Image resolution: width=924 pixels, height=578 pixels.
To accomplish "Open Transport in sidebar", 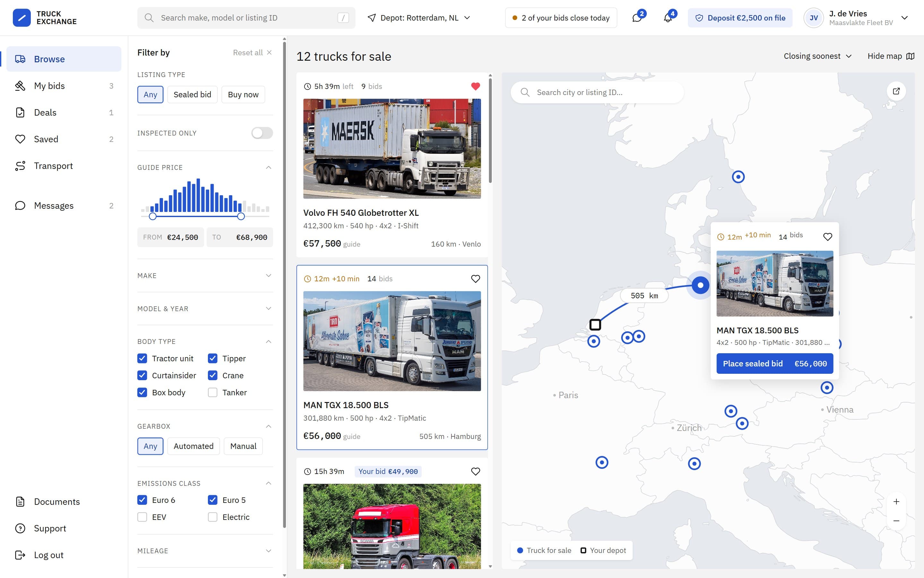I will tap(64, 166).
